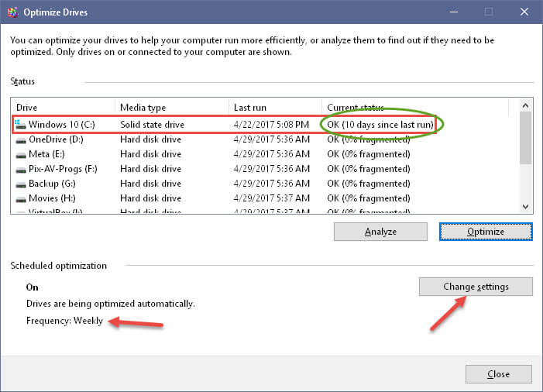Click the Solid state drive media type cell

coord(152,124)
